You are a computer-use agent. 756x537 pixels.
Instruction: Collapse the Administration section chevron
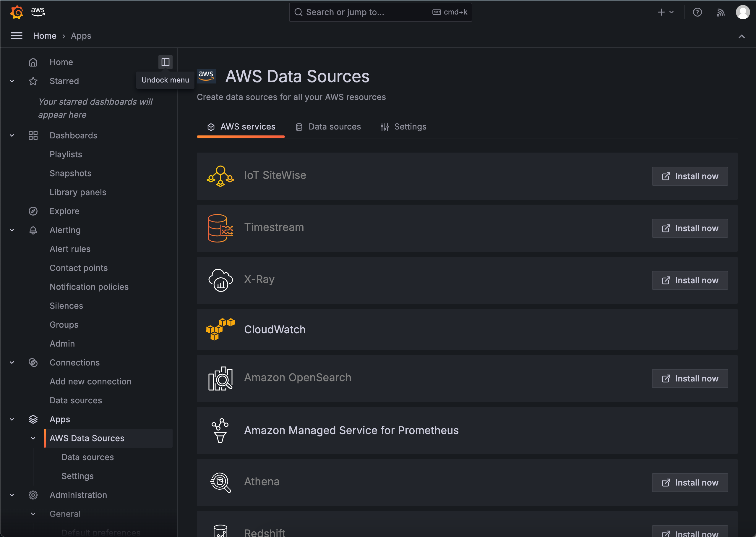coord(12,495)
